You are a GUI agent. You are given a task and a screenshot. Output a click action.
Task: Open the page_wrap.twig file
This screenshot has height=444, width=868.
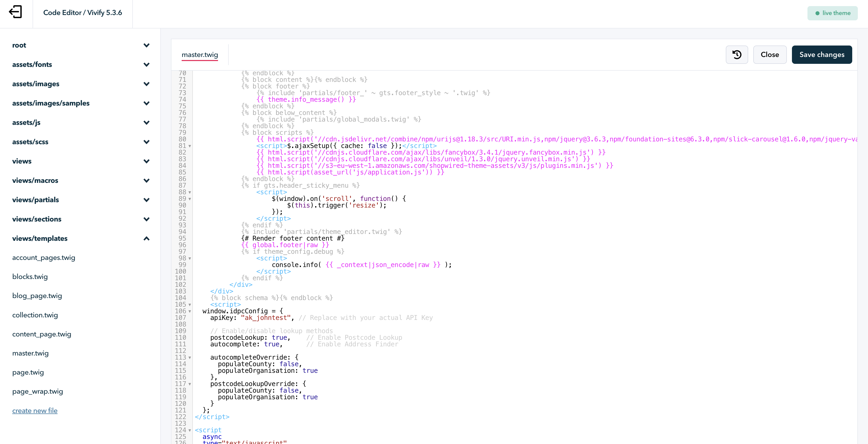[x=37, y=391]
